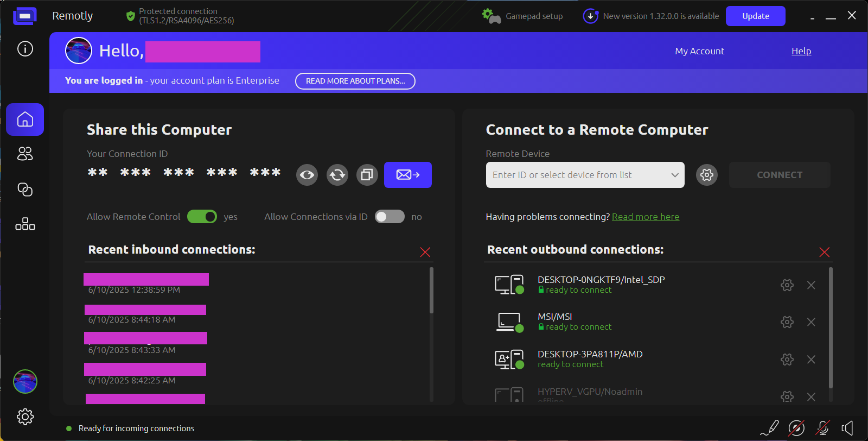Click the pen drawing icon in status bar
The image size is (868, 441).
pos(770,428)
